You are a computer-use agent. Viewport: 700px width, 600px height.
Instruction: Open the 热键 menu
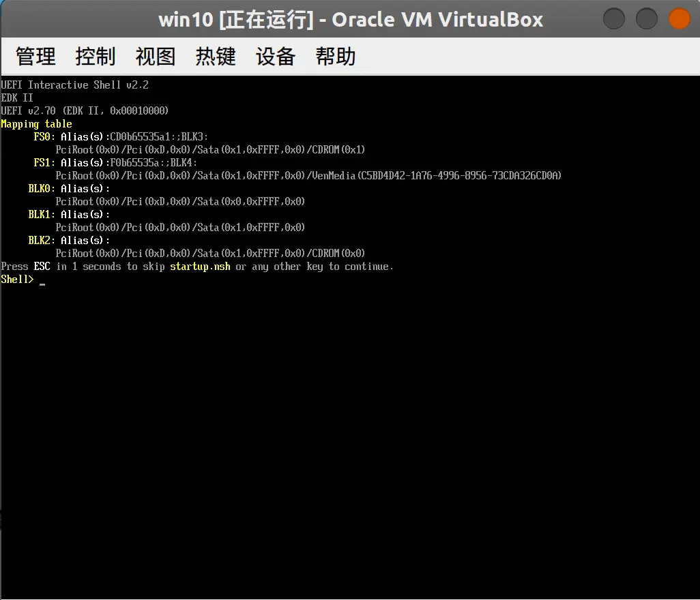(x=216, y=57)
